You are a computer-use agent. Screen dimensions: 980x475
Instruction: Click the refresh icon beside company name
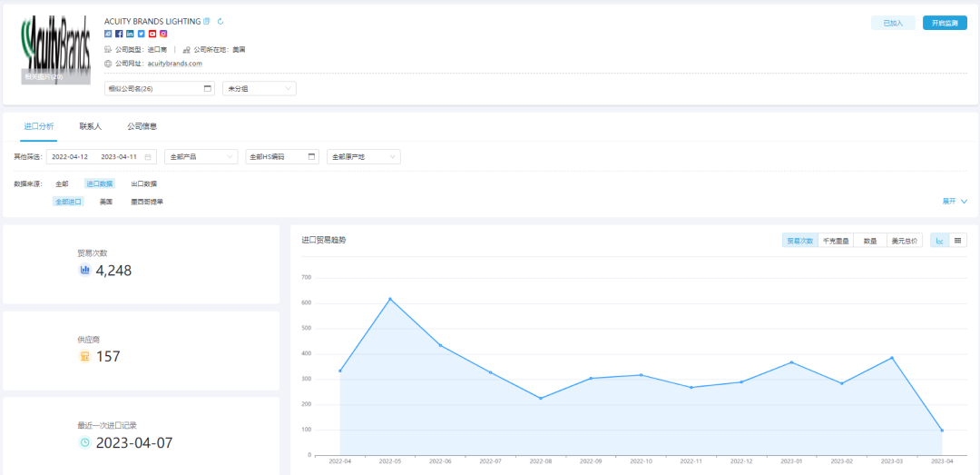(220, 21)
